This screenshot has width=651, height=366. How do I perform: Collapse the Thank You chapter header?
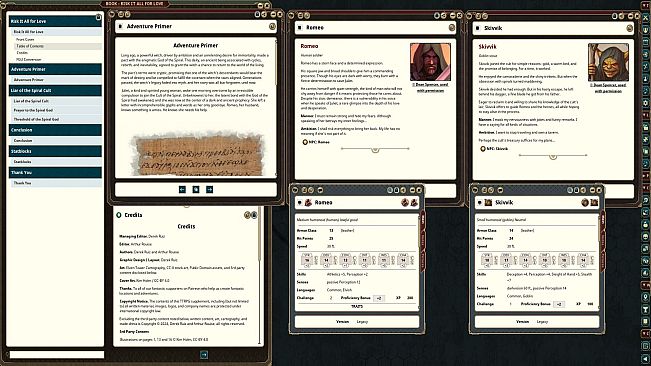click(55, 172)
